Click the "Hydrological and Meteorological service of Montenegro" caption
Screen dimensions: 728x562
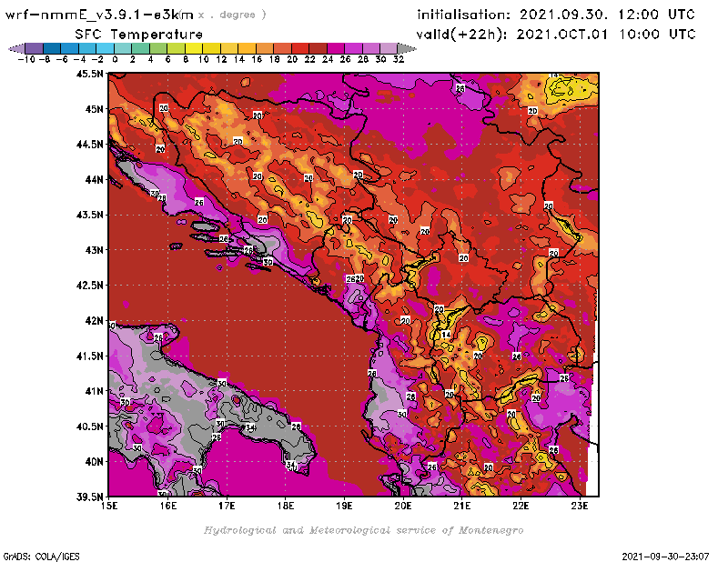tap(363, 530)
